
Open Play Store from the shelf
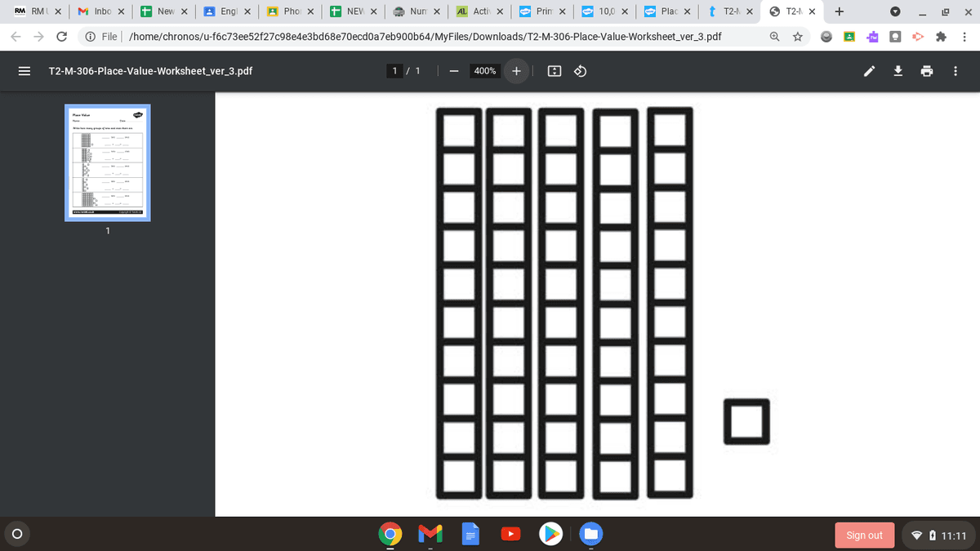(x=552, y=535)
